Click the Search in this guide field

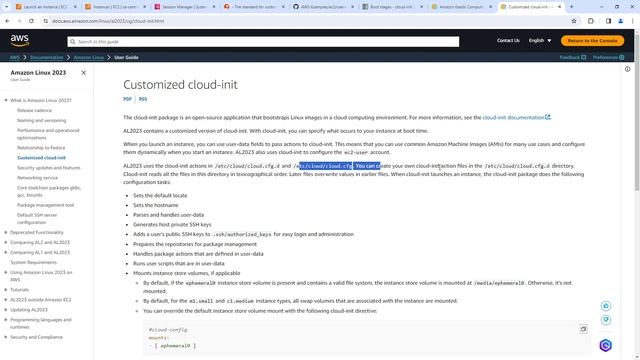tap(263, 42)
